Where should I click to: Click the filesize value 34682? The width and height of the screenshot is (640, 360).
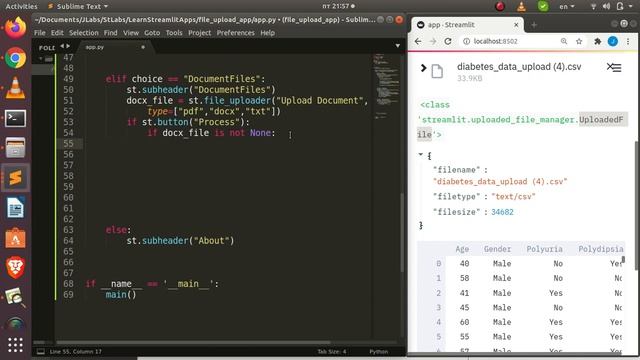click(x=502, y=212)
